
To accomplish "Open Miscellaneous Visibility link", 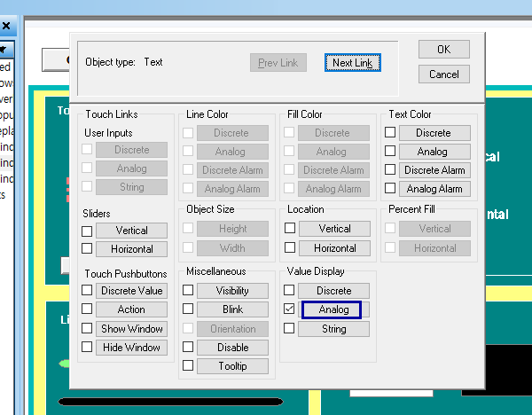I will 232,291.
